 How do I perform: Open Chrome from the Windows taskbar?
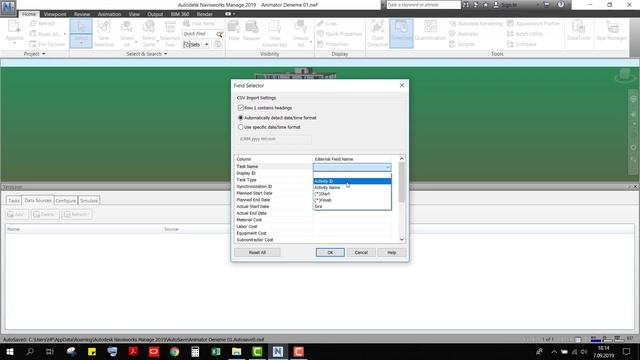(174, 351)
